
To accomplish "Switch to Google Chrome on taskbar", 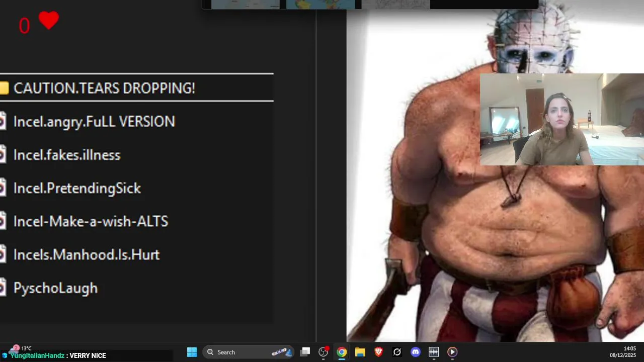I will 342,352.
